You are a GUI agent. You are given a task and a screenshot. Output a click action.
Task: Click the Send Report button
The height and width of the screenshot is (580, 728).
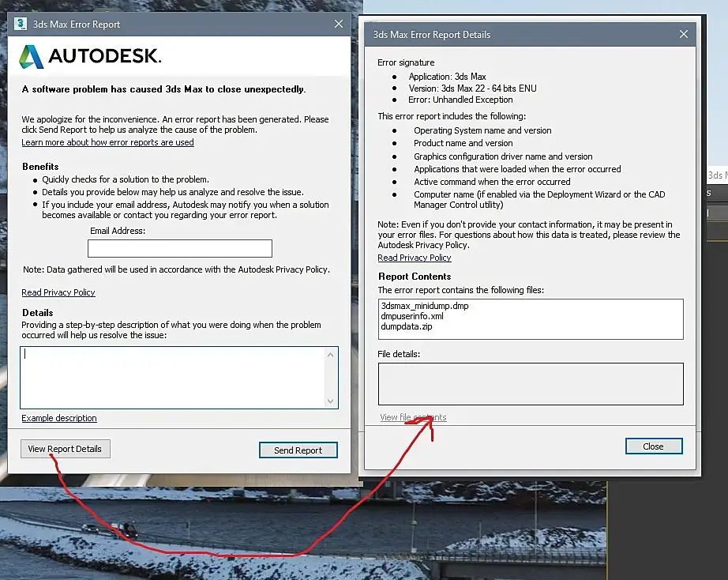click(298, 450)
